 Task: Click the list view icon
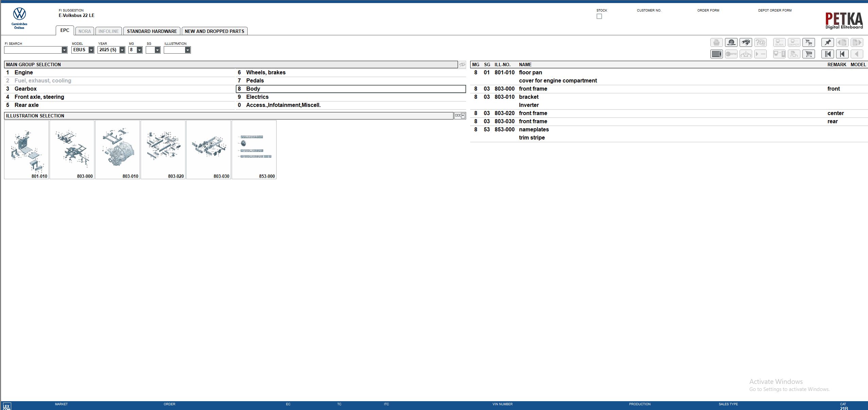click(x=716, y=54)
